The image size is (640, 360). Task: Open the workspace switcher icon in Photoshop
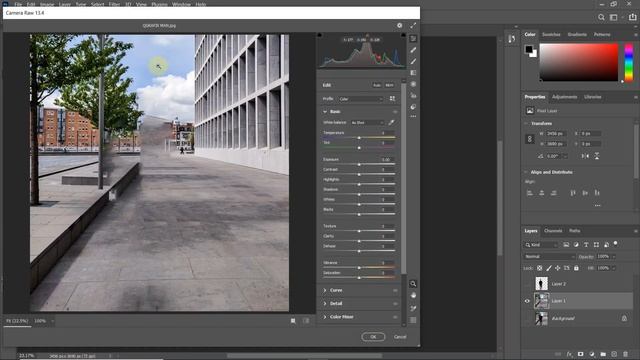pyautogui.click(x=613, y=17)
